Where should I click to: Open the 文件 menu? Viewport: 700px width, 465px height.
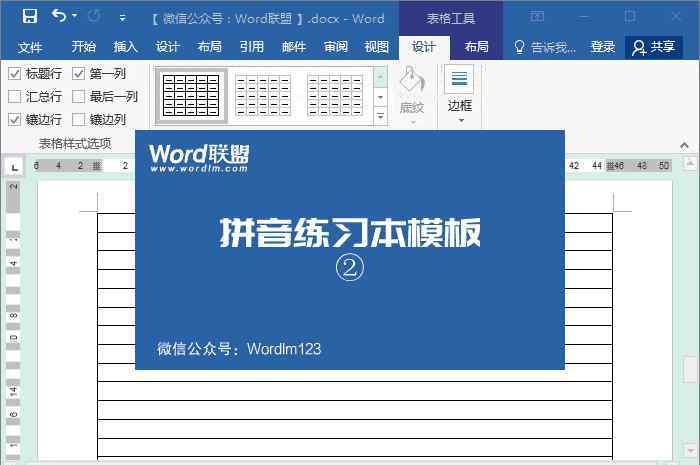pyautogui.click(x=30, y=47)
